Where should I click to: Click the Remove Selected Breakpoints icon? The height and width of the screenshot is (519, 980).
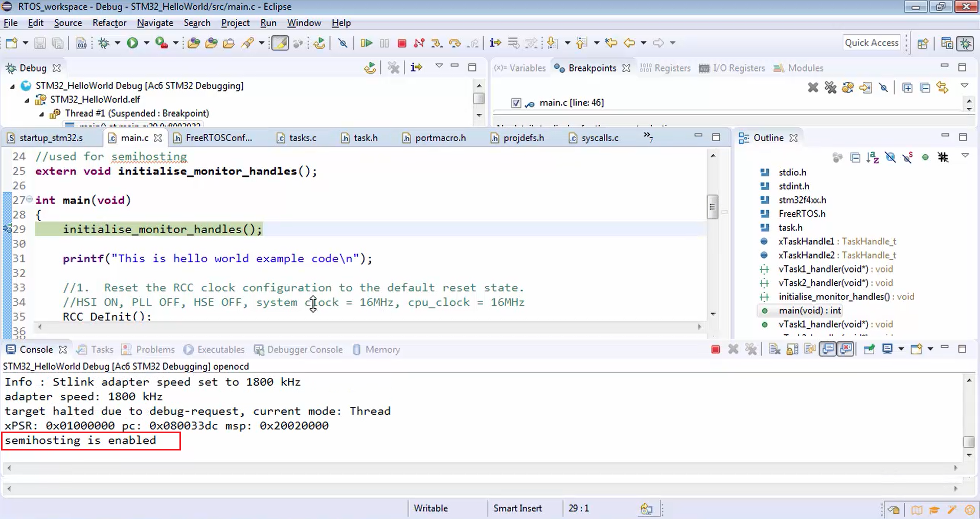[x=813, y=87]
